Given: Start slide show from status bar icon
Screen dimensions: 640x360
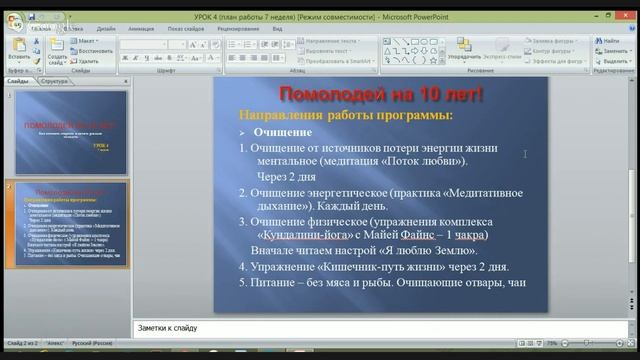Looking at the screenshot, I should click(x=539, y=343).
